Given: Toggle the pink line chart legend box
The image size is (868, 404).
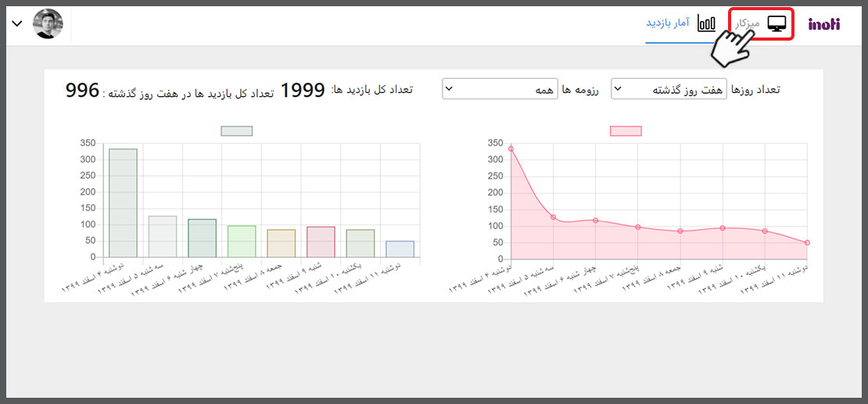Looking at the screenshot, I should coord(626,130).
